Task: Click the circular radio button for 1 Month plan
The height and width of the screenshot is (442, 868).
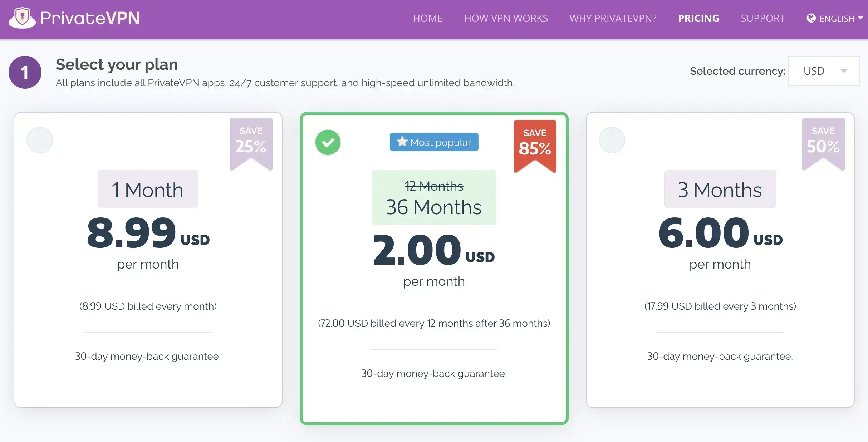Action: 40,140
